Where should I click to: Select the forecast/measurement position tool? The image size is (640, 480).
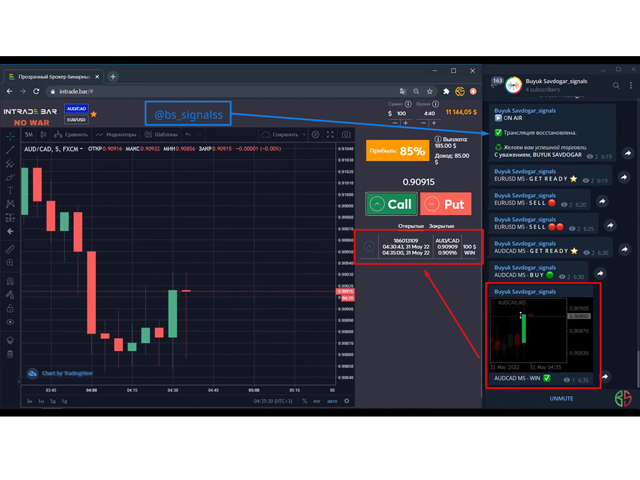(x=10, y=218)
